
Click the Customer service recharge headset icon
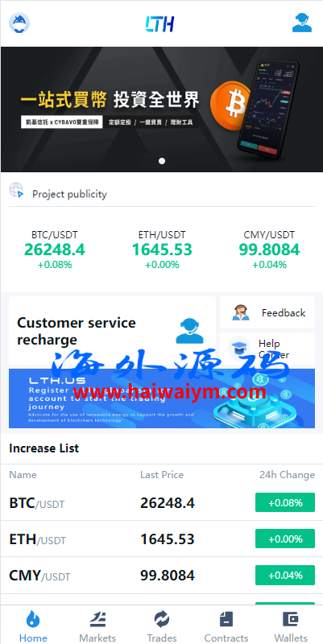pos(189,331)
